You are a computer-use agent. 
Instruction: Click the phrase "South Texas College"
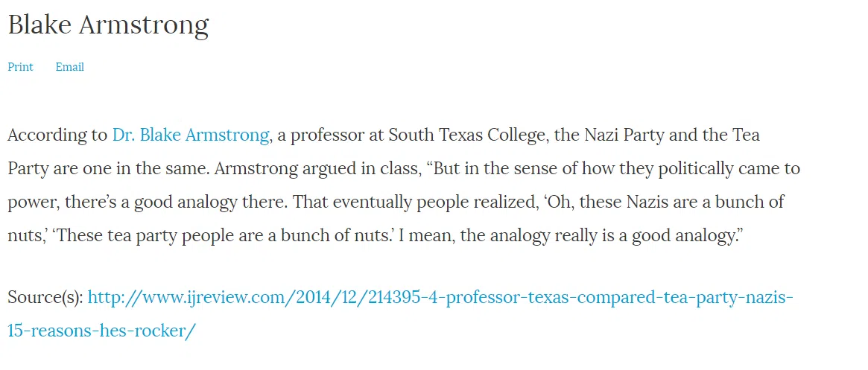click(x=466, y=135)
